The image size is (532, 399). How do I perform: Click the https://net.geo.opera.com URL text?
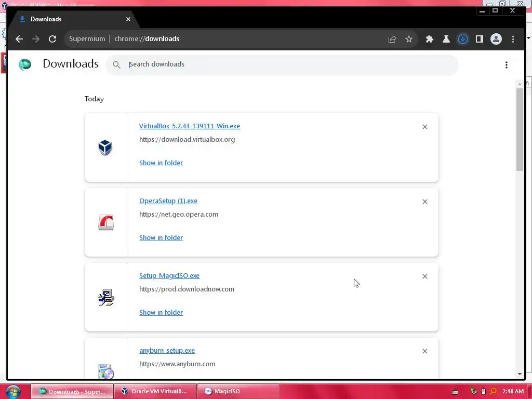click(x=179, y=215)
